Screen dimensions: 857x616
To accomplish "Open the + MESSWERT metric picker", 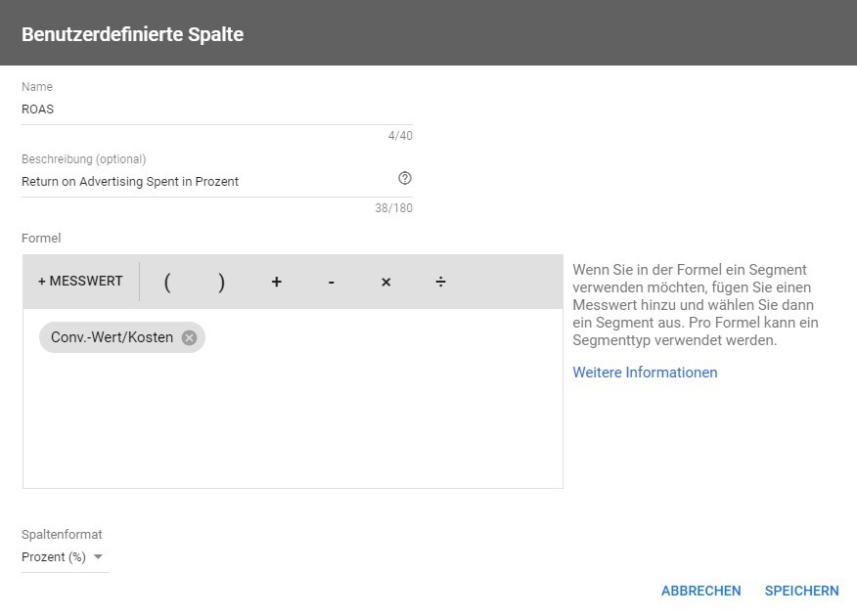I will point(80,282).
